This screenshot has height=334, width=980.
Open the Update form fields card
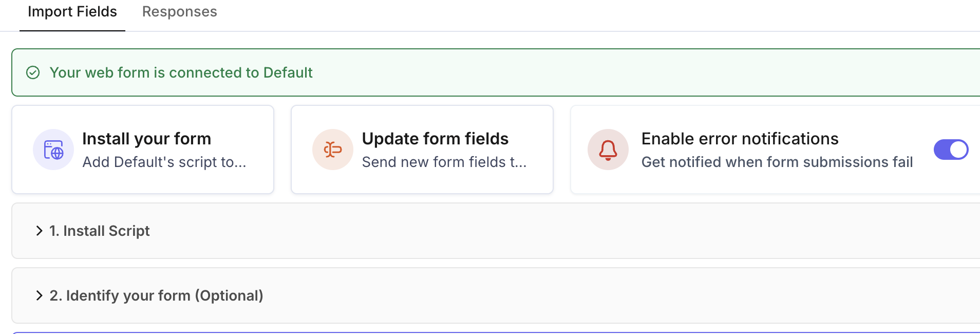pos(422,150)
